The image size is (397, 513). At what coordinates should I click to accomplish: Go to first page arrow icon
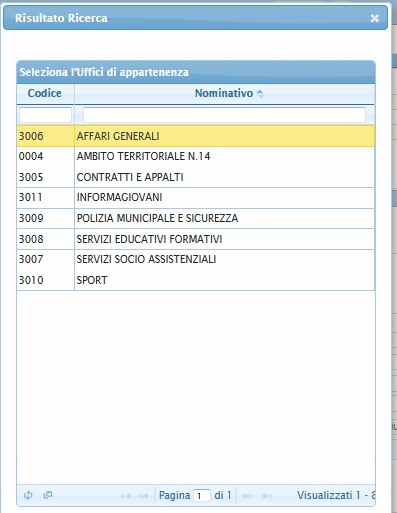click(126, 496)
